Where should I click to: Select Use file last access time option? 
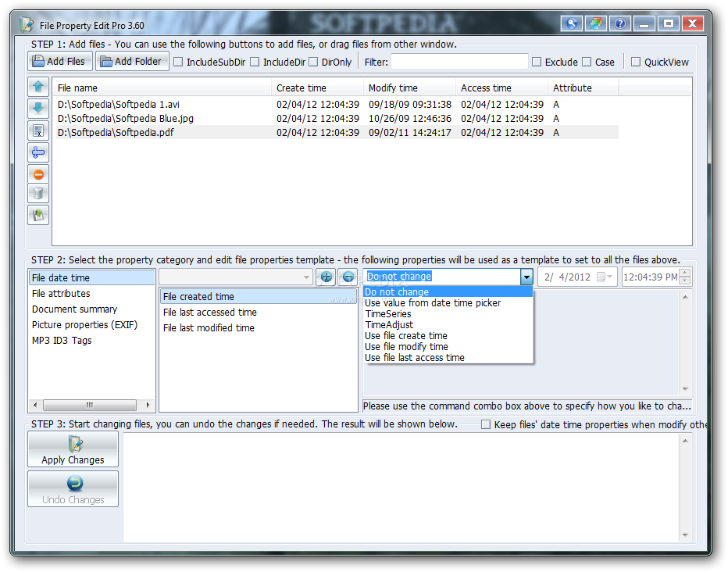coord(448,358)
